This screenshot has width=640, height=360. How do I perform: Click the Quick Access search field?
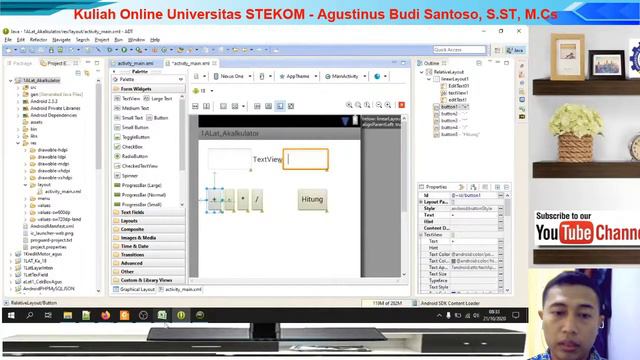[459, 50]
